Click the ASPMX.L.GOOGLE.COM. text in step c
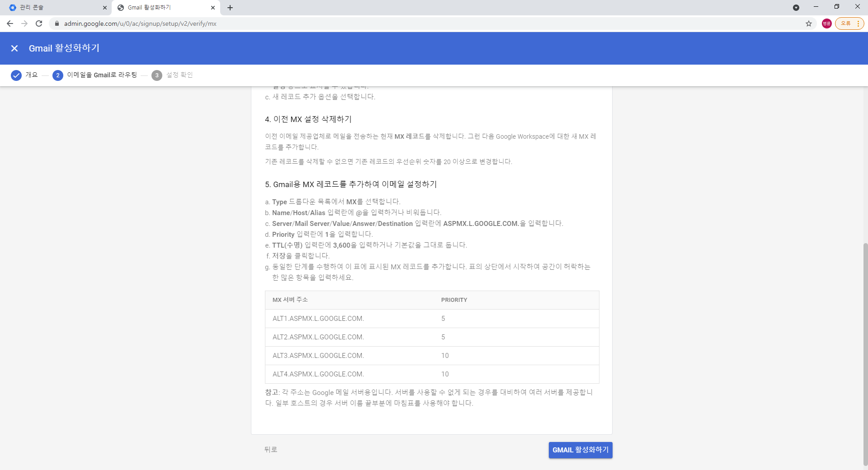868x470 pixels. click(x=481, y=224)
